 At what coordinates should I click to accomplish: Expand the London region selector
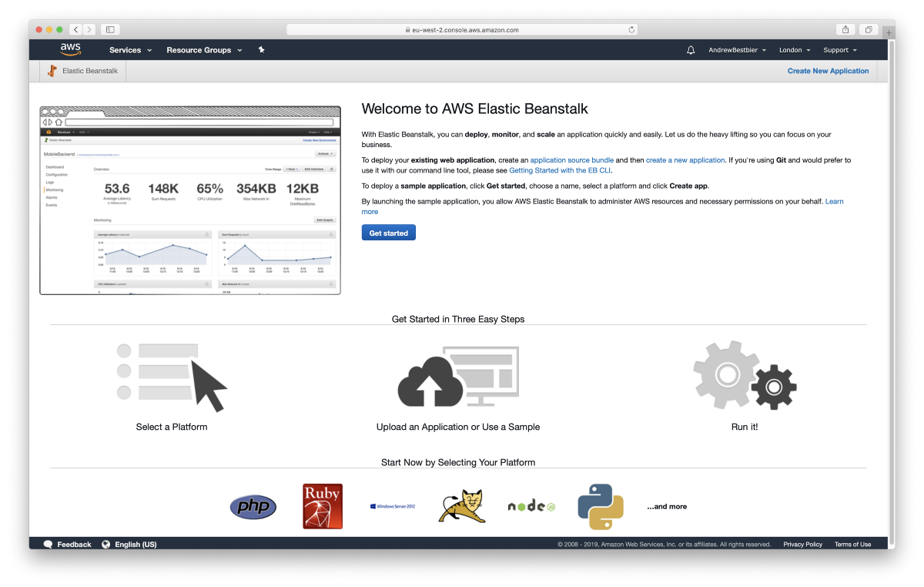coord(795,50)
